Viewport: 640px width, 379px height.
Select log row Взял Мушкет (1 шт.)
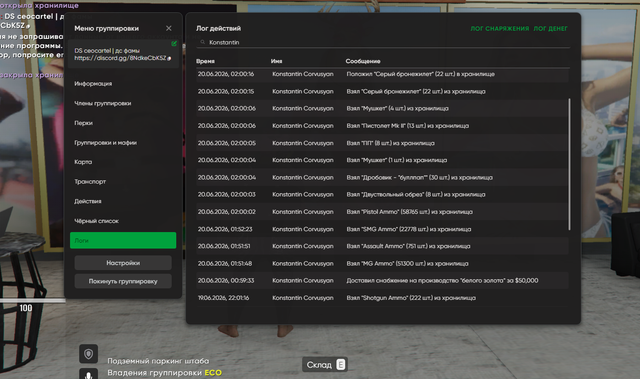382,160
